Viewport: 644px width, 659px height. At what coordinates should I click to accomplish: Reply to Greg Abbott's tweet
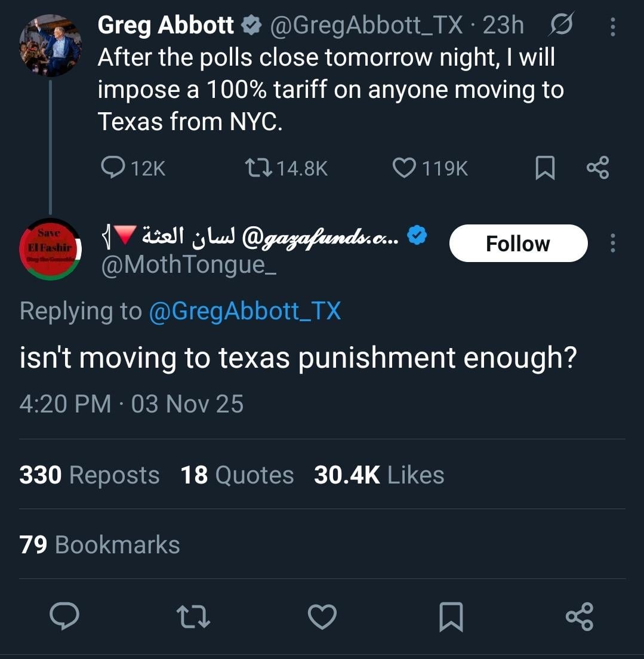(x=112, y=168)
